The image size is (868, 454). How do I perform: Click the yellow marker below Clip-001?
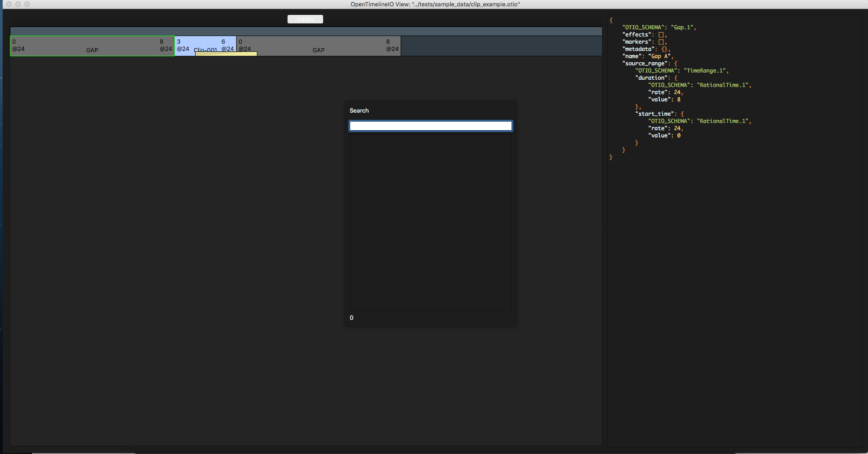click(225, 54)
